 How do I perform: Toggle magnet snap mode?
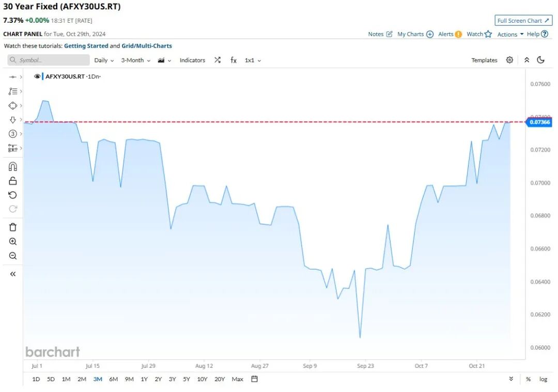pos(13,166)
